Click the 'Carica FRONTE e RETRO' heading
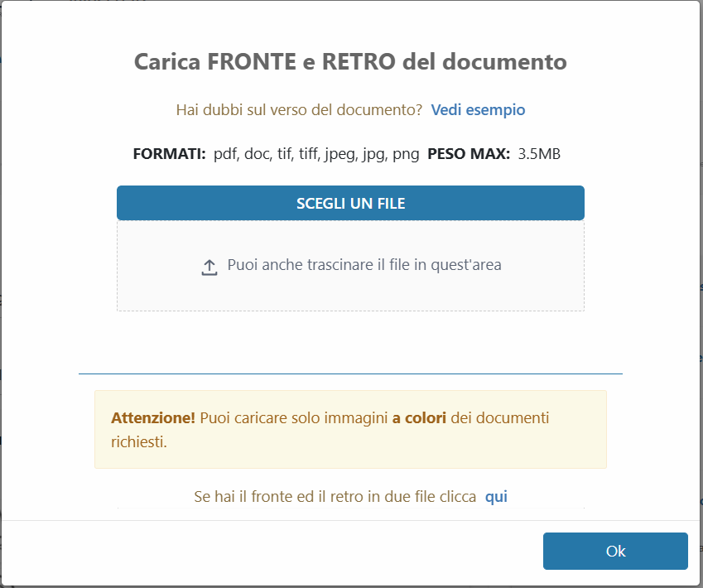 pyautogui.click(x=350, y=62)
